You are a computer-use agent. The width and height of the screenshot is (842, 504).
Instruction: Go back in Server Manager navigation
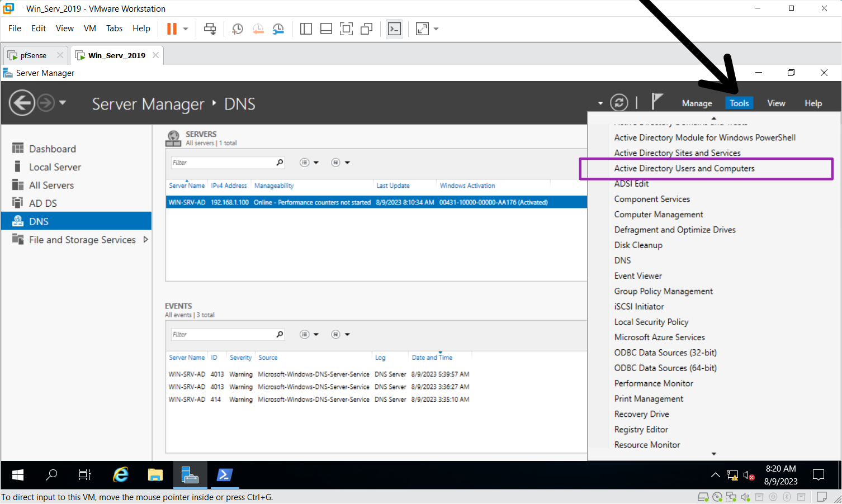coord(22,103)
